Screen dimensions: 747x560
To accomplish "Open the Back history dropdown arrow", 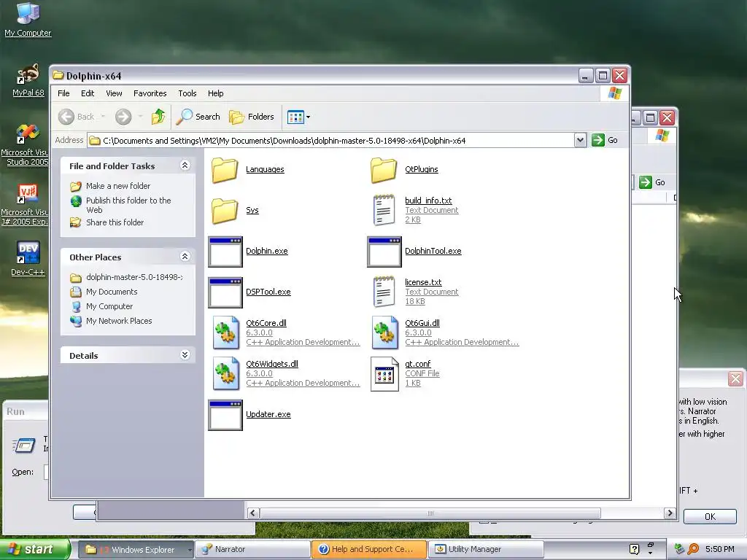I will (x=103, y=117).
